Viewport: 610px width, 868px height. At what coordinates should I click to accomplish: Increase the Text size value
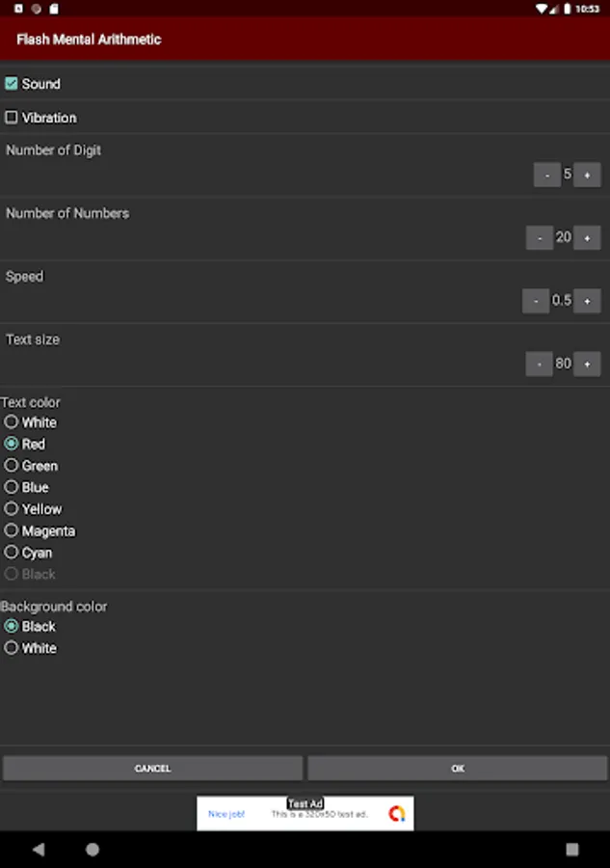pos(587,364)
